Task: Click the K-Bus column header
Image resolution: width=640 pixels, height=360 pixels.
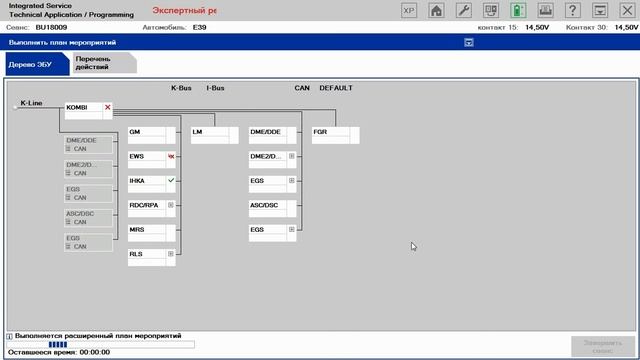Action: 181,88
